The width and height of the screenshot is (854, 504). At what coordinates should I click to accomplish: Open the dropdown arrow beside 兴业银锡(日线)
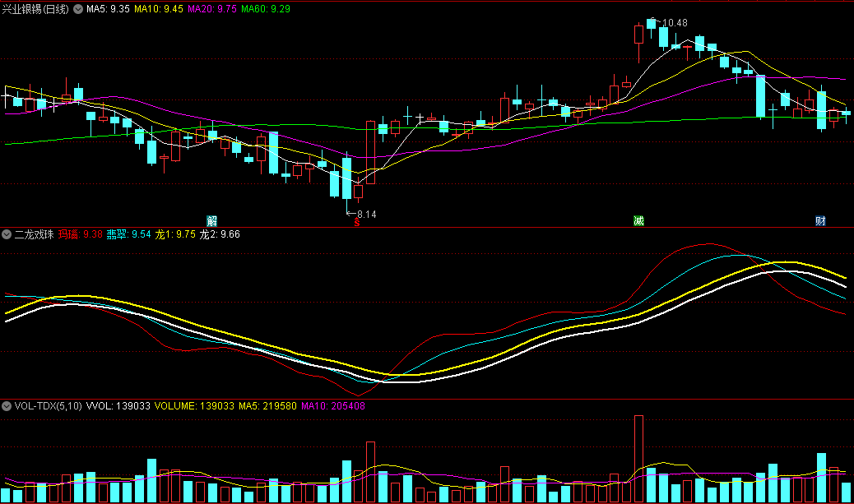78,9
